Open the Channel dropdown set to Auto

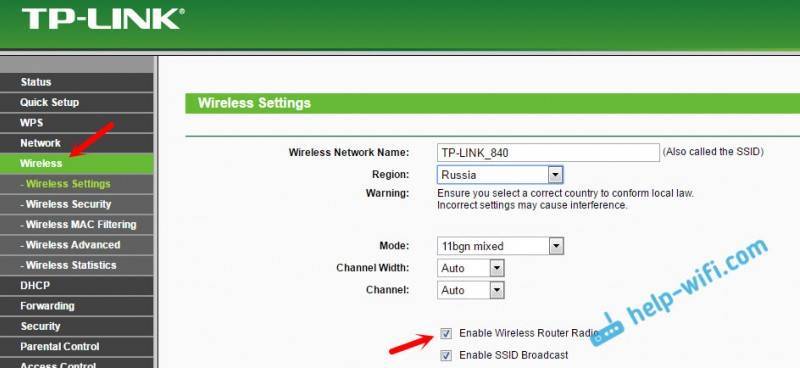click(470, 290)
